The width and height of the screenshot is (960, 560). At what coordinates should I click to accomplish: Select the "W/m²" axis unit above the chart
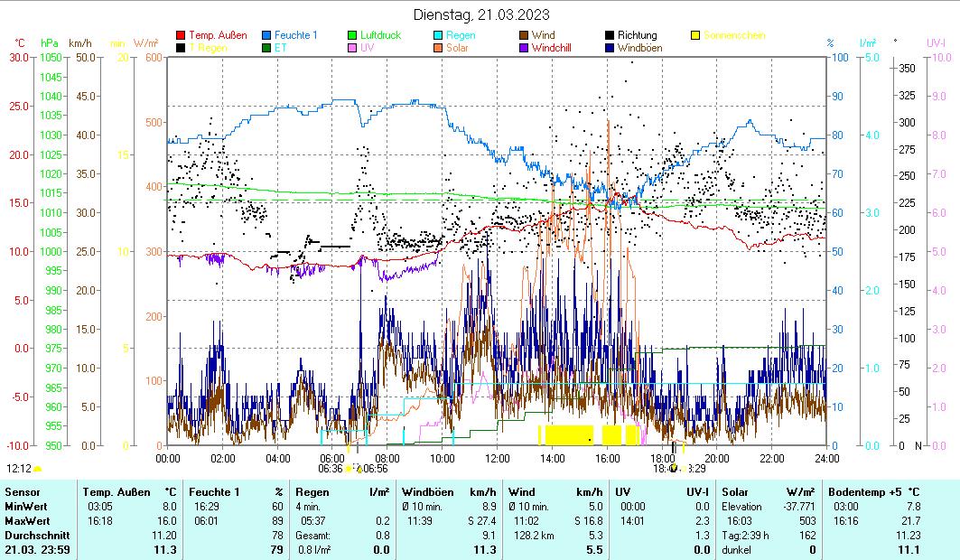click(145, 43)
